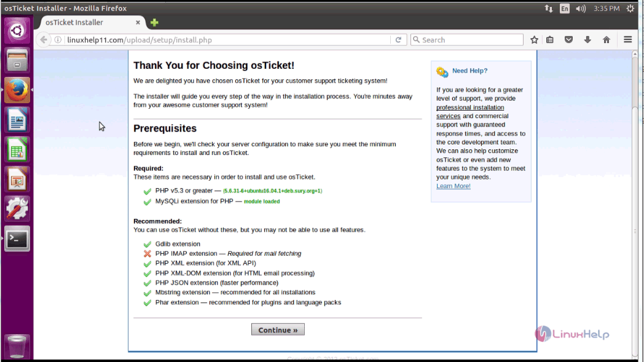Click the 'Phar extension' item
This screenshot has width=644, height=362.
pos(248,302)
